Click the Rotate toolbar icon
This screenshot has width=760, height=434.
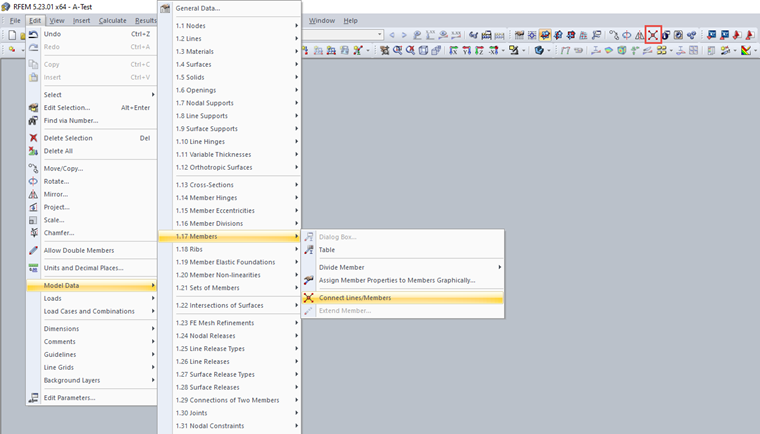tap(627, 35)
